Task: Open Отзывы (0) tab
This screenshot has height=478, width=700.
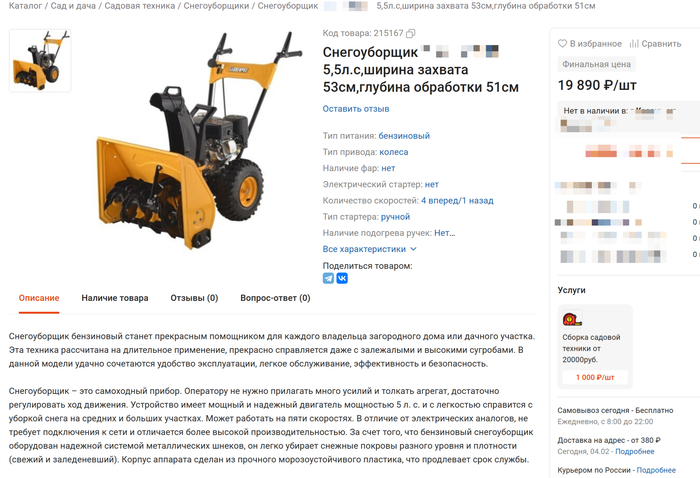Action: (x=194, y=298)
